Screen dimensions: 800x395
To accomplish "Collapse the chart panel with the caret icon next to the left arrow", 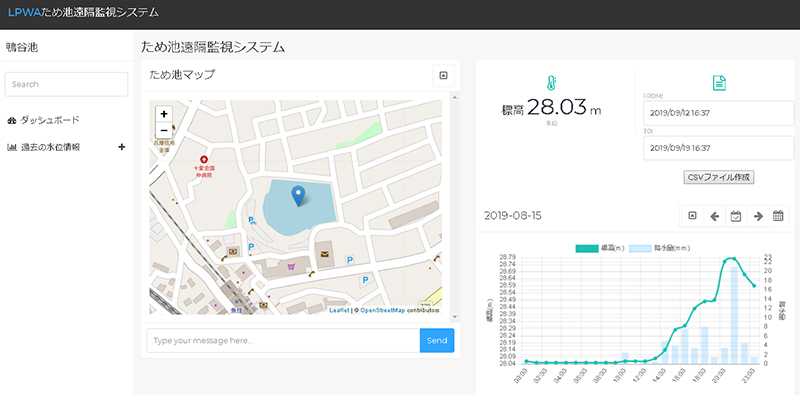I will click(x=692, y=216).
